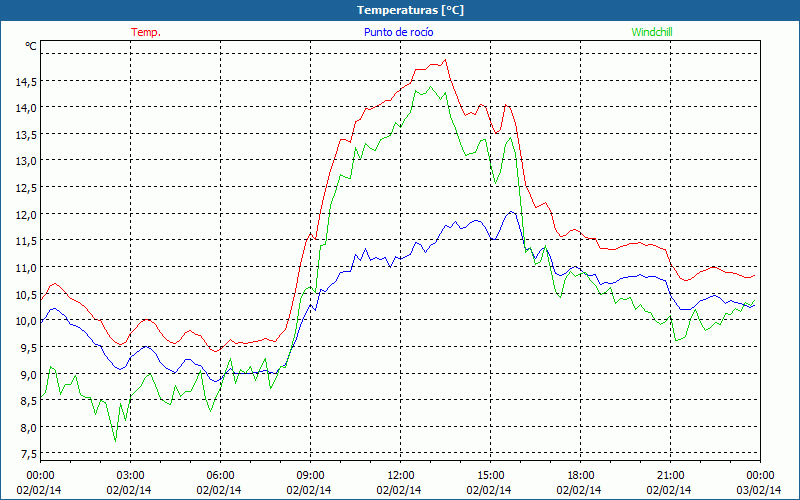Click the 13,5 y-axis value

26,134
